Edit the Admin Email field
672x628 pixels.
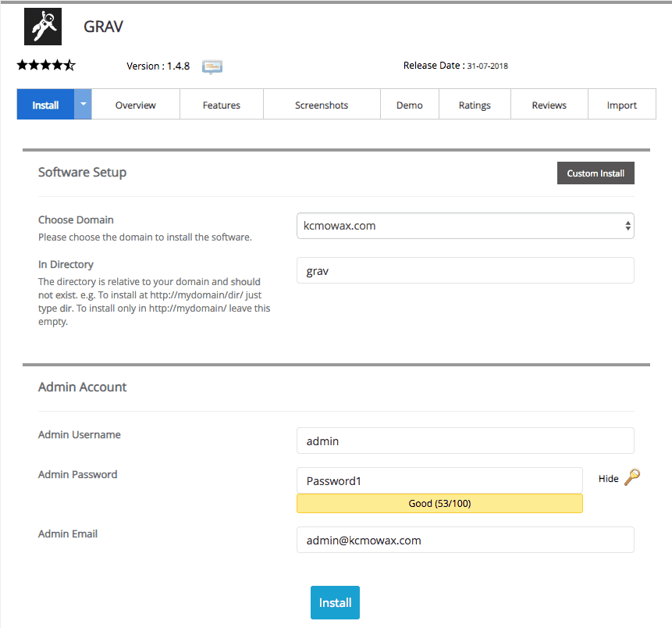[x=465, y=540]
